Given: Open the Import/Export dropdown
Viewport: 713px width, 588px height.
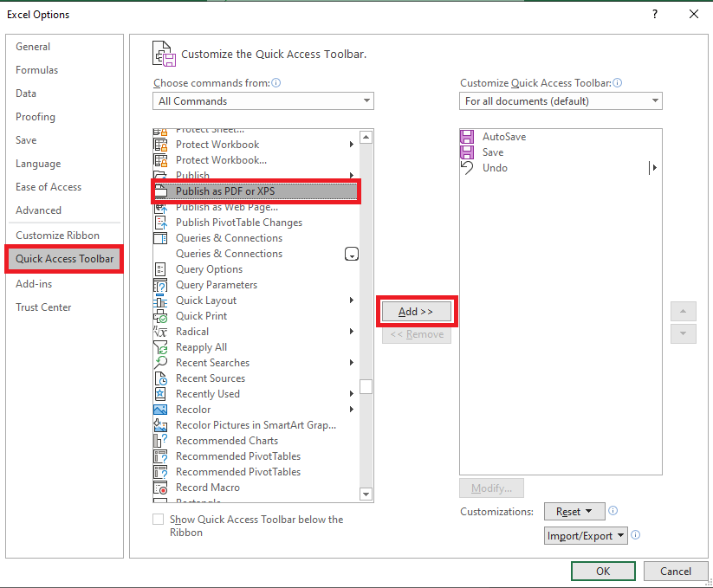Looking at the screenshot, I should point(586,536).
